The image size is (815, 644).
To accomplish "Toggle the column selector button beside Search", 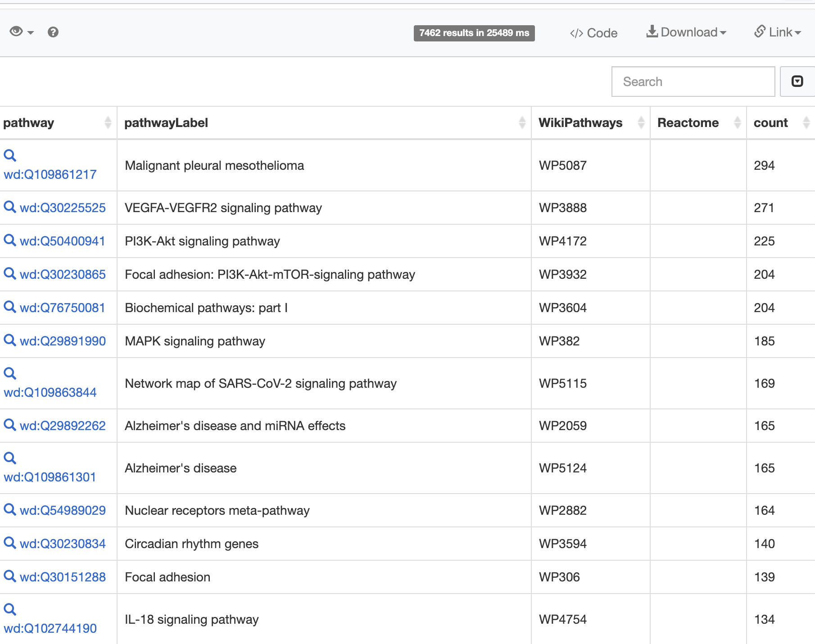I will point(797,82).
